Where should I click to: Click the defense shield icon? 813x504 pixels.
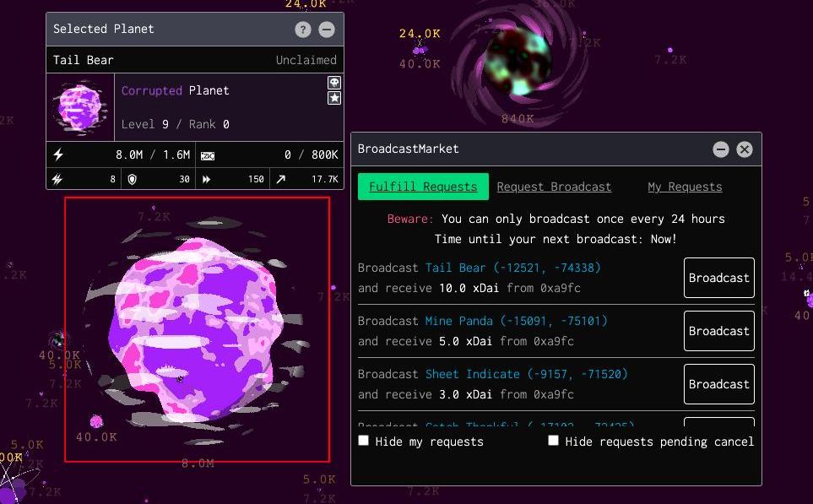pos(132,179)
